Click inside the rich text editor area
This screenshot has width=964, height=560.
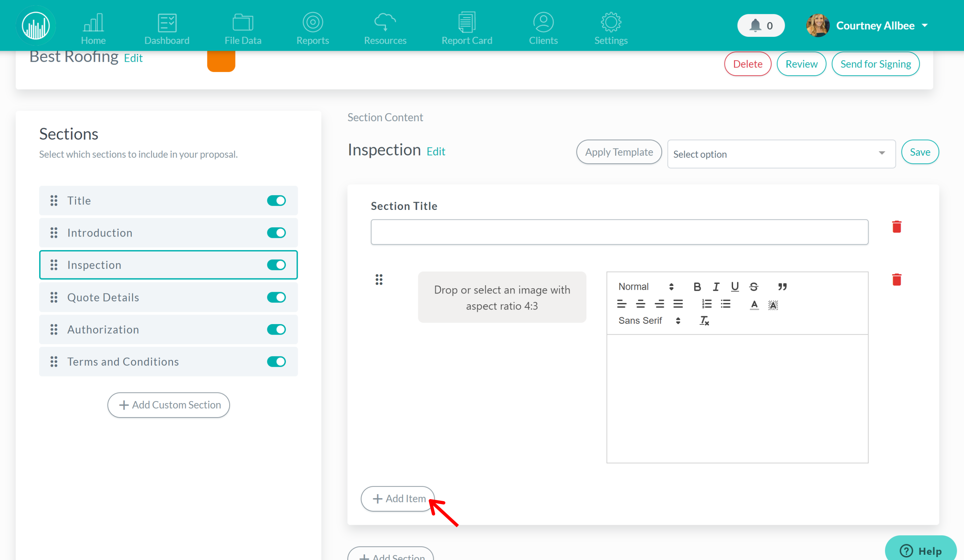coord(737,398)
